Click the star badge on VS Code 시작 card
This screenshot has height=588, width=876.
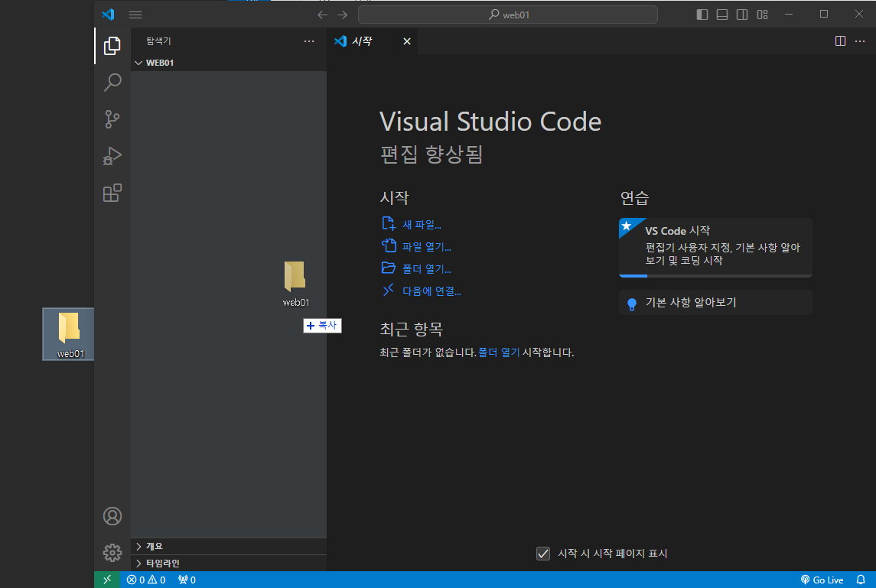(627, 226)
